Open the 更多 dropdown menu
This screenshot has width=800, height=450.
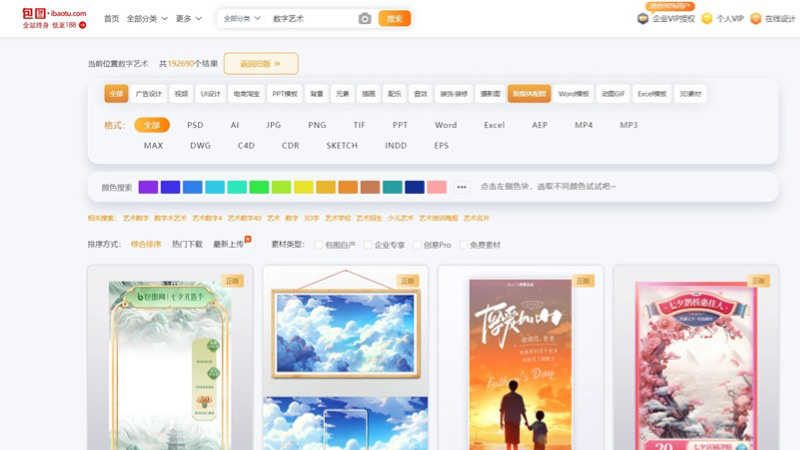click(x=189, y=19)
